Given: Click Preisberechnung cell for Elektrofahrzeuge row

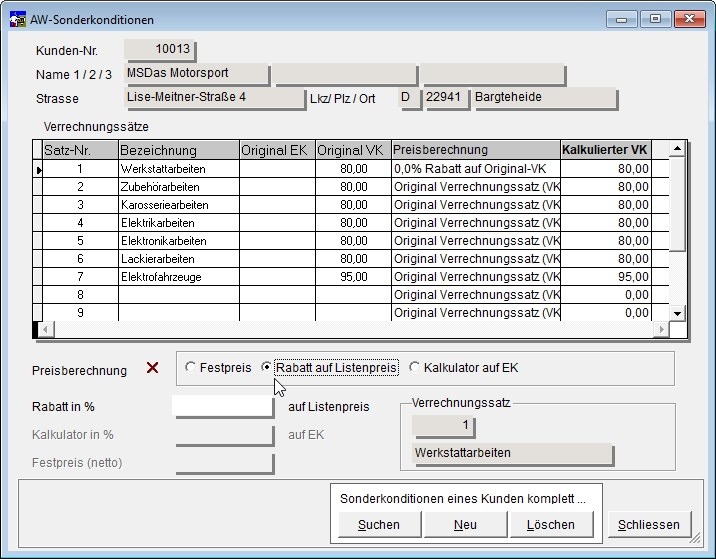Looking at the screenshot, I should click(476, 277).
